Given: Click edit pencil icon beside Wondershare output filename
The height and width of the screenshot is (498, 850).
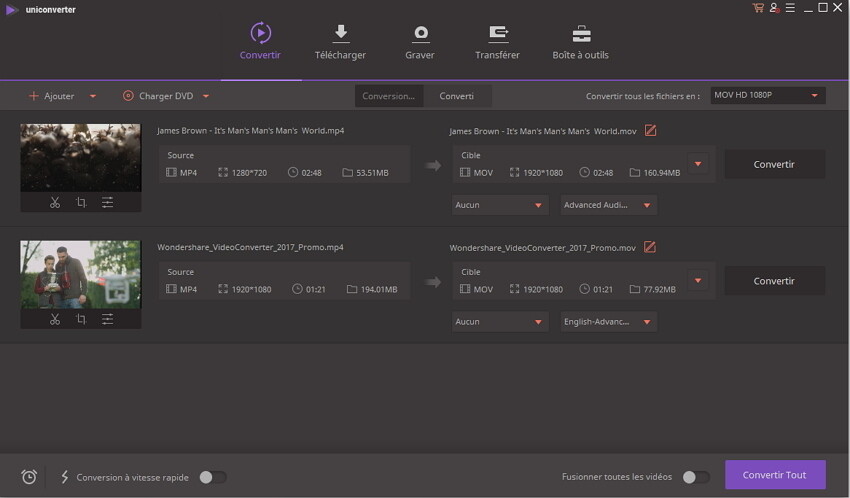Looking at the screenshot, I should point(649,247).
